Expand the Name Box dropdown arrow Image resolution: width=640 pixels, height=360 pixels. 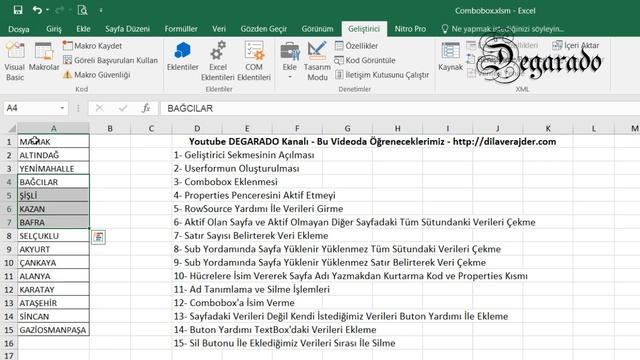(62, 108)
